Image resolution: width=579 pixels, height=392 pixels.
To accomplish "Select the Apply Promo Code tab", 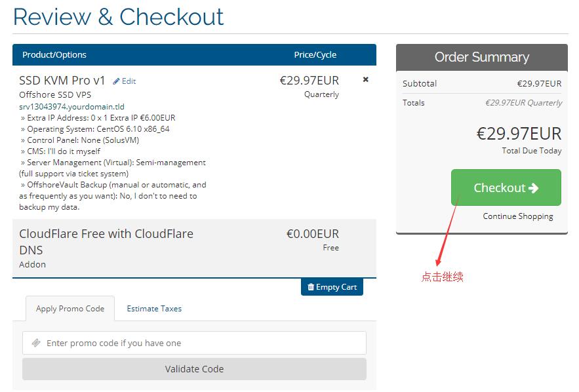I will tap(70, 309).
